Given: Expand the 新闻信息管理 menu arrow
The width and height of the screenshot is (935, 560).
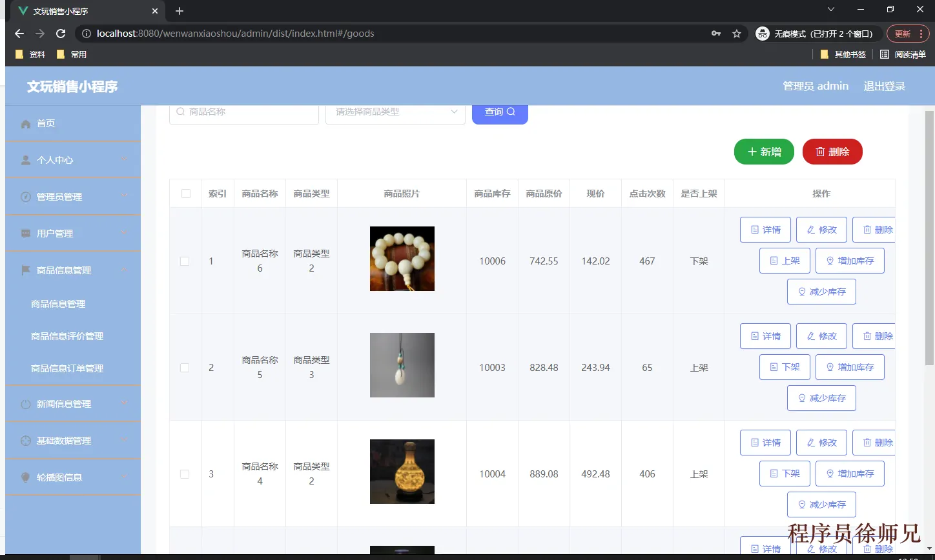Looking at the screenshot, I should coord(124,403).
